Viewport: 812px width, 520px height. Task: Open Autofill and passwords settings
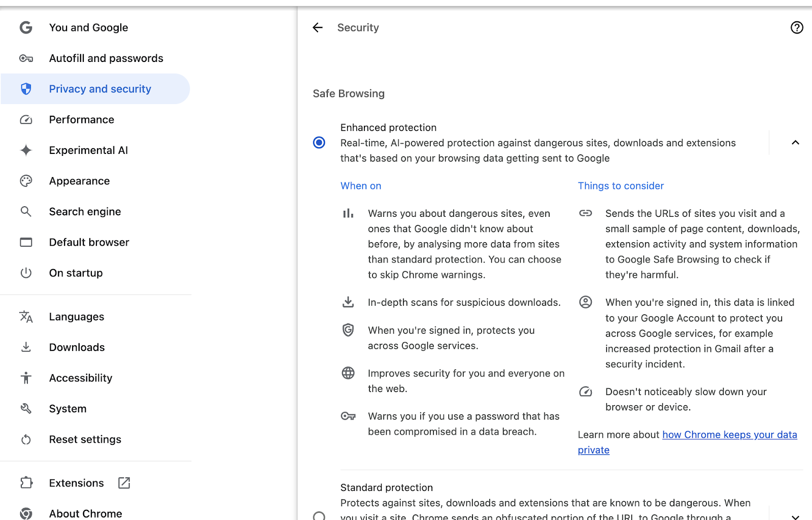(95, 58)
